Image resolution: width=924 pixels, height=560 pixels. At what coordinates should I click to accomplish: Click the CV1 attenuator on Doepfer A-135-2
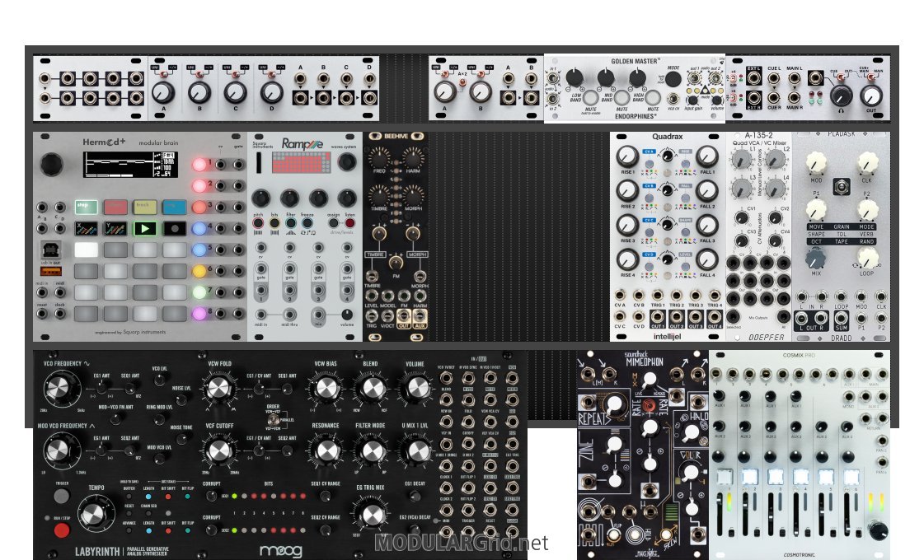point(741,218)
